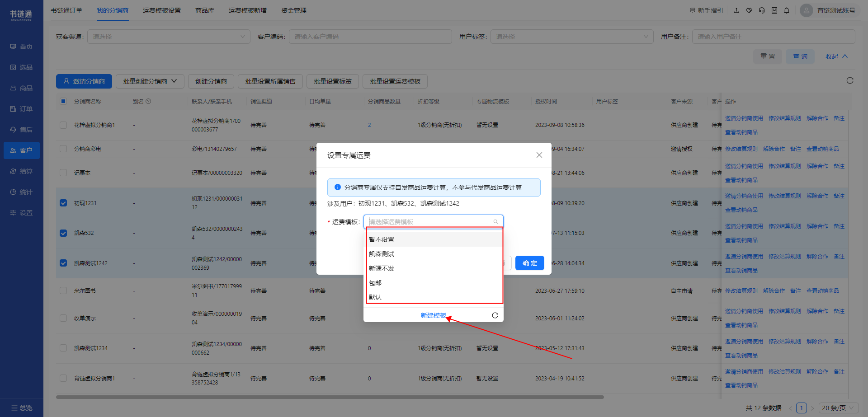Viewport: 868px width, 417px height.
Task: Click the 查询 search button
Action: (x=800, y=56)
